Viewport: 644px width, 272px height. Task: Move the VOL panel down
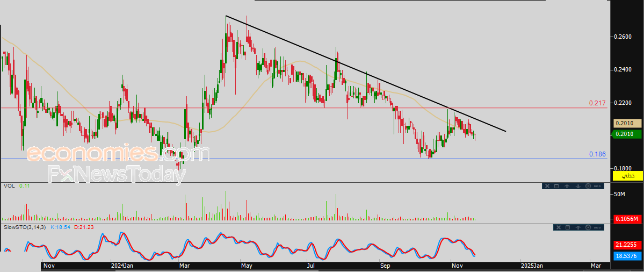pos(578,186)
